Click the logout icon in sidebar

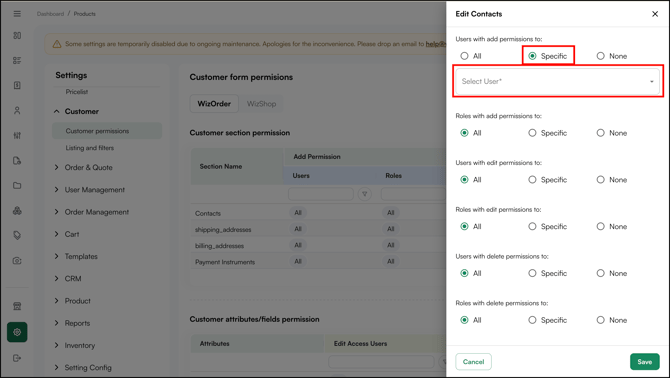[17, 358]
